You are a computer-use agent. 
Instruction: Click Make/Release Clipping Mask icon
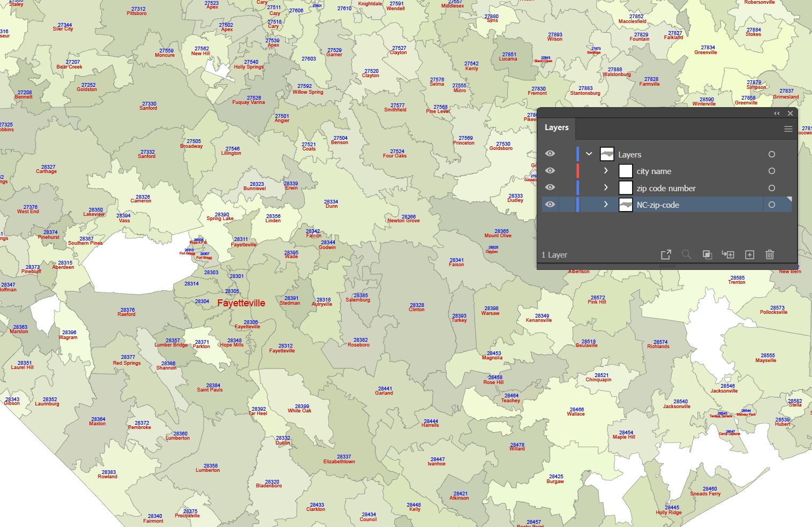pyautogui.click(x=707, y=255)
